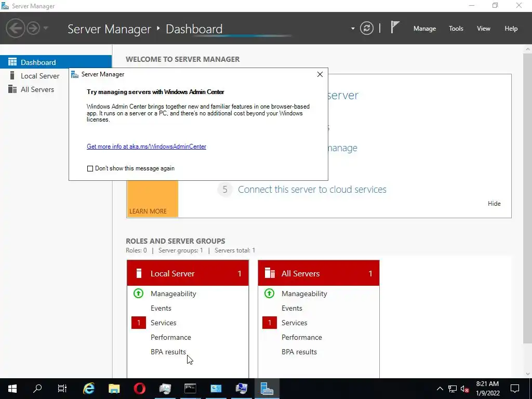
Task: Click the vertical scrollbar down arrow
Action: (x=528, y=374)
